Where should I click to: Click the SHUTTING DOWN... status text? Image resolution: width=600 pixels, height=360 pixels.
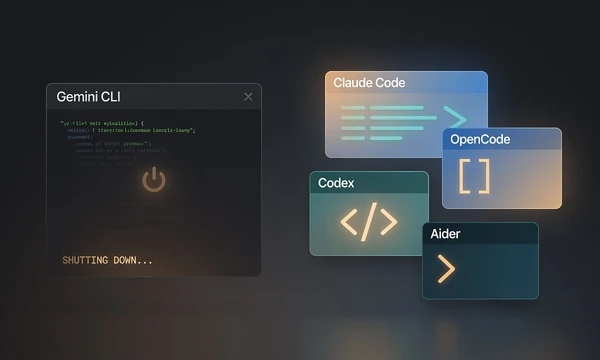(107, 261)
